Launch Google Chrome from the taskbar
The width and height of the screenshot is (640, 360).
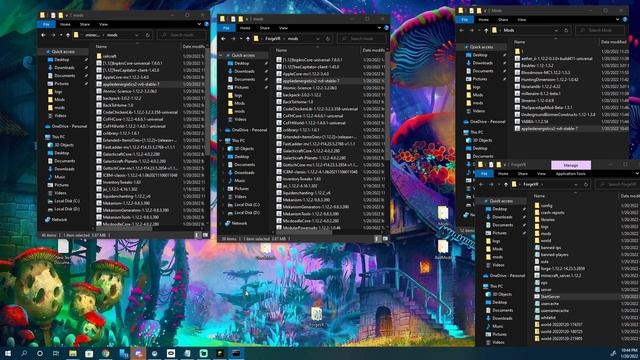(x=106, y=353)
